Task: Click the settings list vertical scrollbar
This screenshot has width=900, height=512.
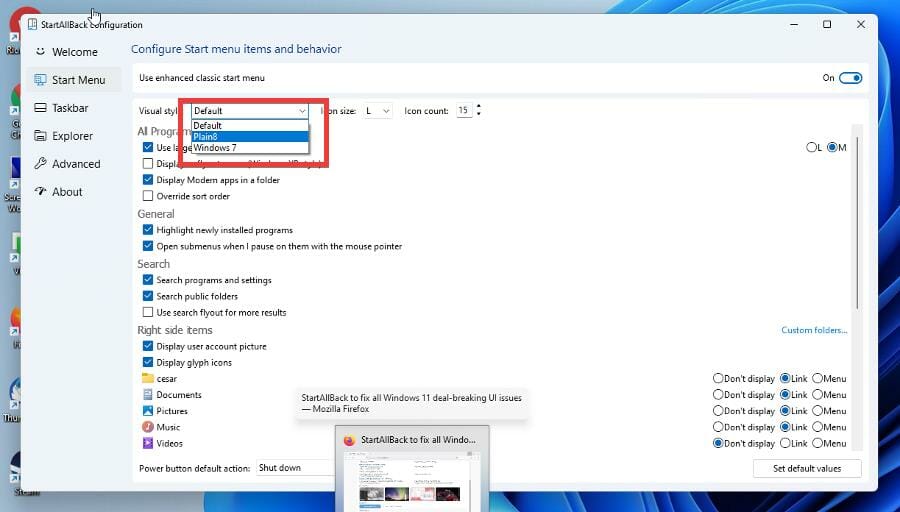Action: [x=857, y=223]
